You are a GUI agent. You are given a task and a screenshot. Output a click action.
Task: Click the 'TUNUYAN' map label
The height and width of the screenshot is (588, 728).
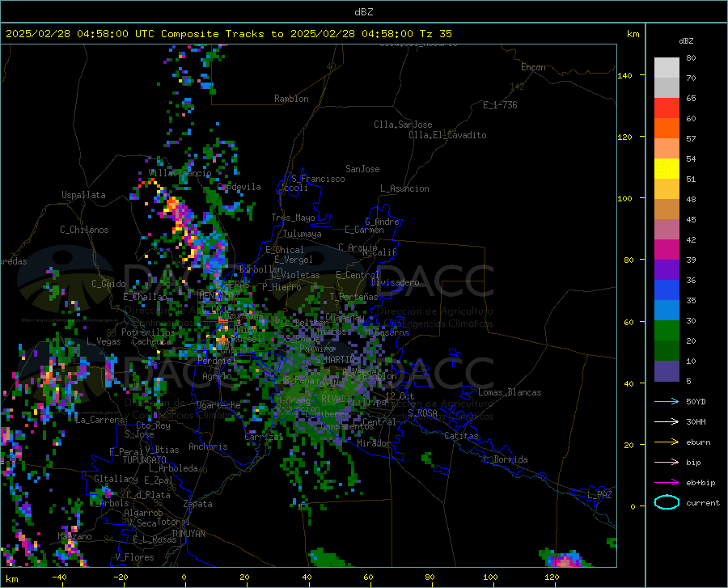click(188, 534)
